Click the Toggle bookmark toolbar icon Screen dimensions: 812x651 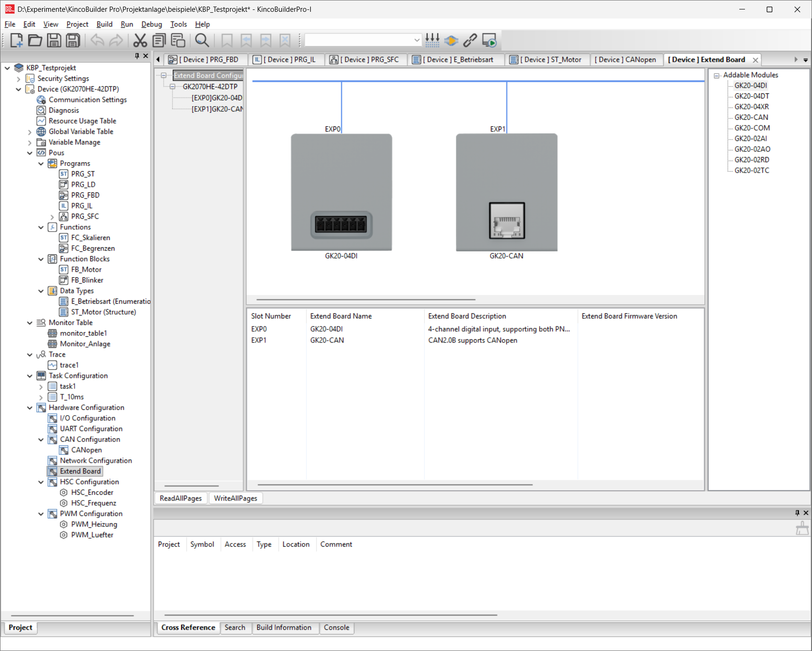pos(227,41)
